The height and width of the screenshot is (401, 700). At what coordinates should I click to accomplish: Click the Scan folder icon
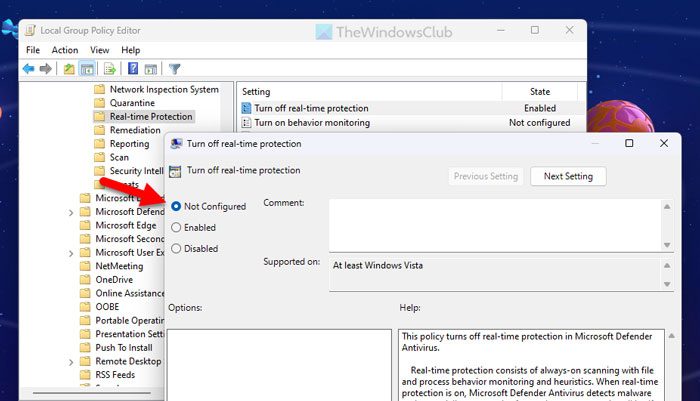(x=100, y=157)
